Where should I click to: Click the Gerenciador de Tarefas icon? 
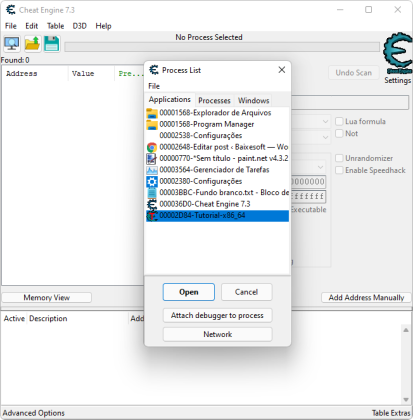[x=152, y=170]
